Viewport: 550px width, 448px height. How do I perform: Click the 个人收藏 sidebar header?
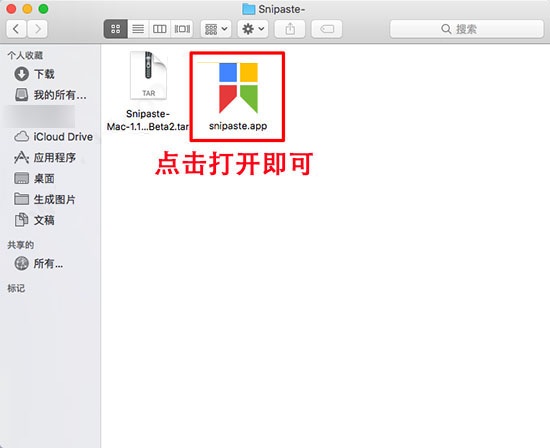pos(25,55)
